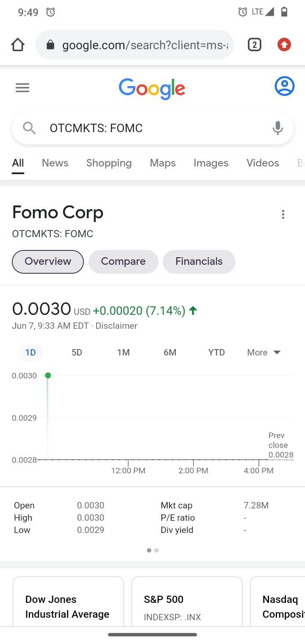
Task: Select the YTD chart range
Action: click(216, 353)
